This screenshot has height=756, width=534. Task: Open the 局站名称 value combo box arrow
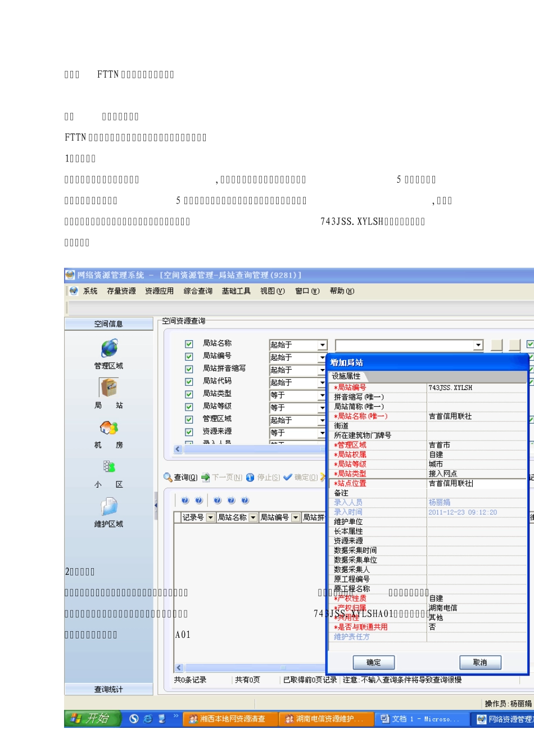(x=478, y=345)
